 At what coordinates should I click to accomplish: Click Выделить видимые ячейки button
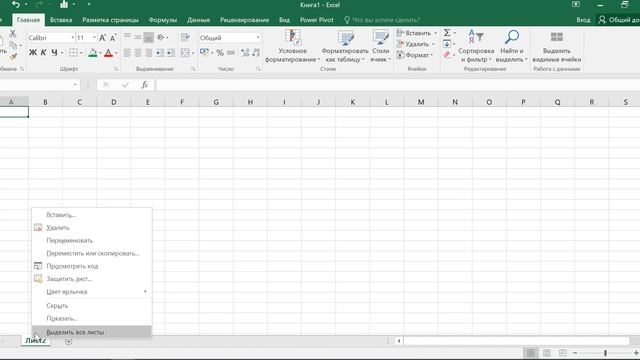pos(557,46)
